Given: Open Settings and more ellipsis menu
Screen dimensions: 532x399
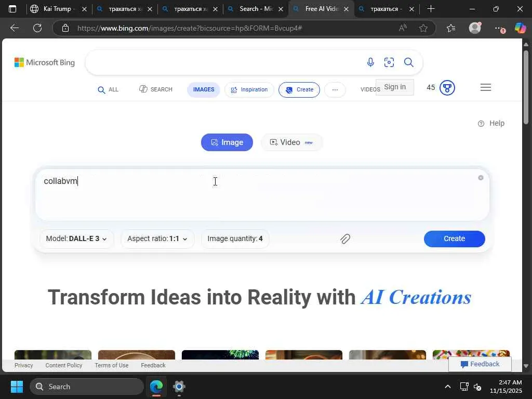Looking at the screenshot, I should coord(499,29).
